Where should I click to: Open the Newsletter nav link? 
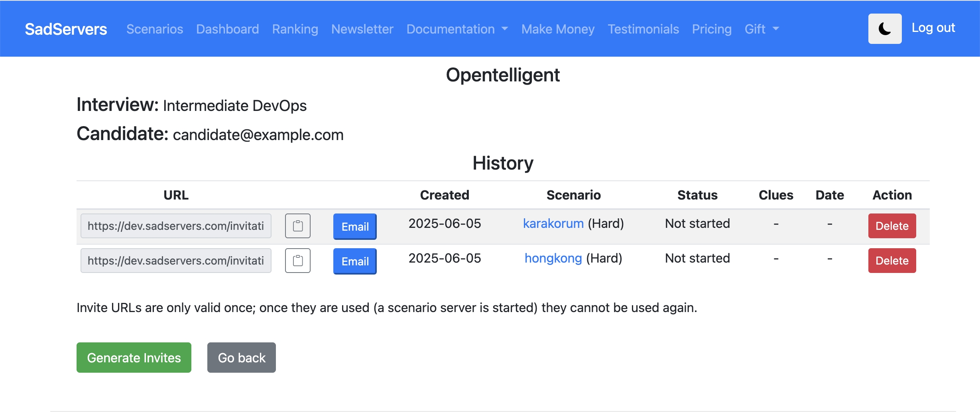tap(362, 29)
